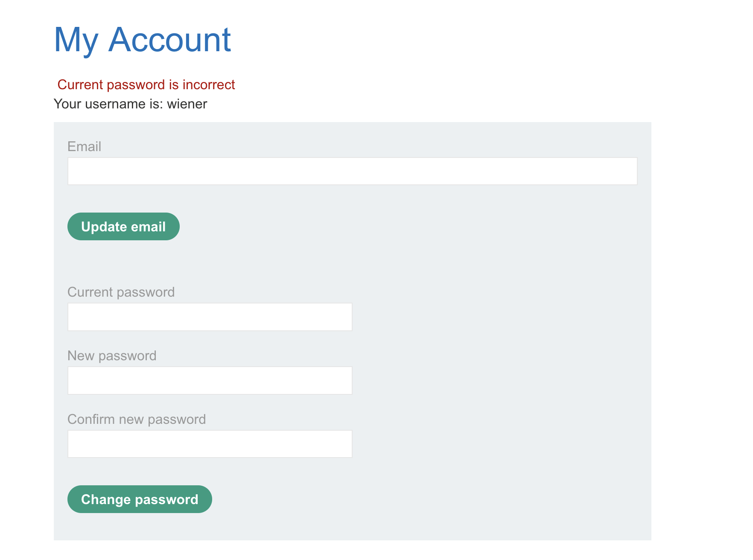Submit with the Change password button
Image resolution: width=753 pixels, height=560 pixels.
pos(140,499)
